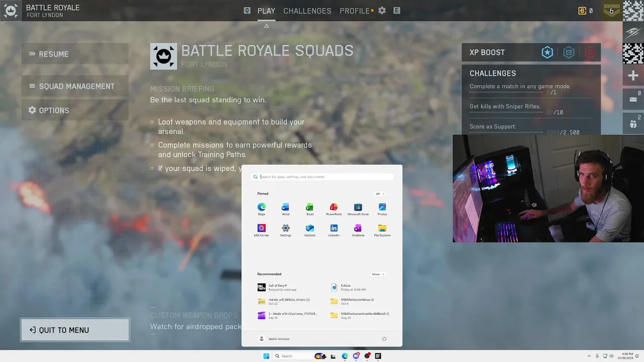Screen dimensions: 644x362
Task: Open PowerPoint pinned app
Action: (x=334, y=209)
